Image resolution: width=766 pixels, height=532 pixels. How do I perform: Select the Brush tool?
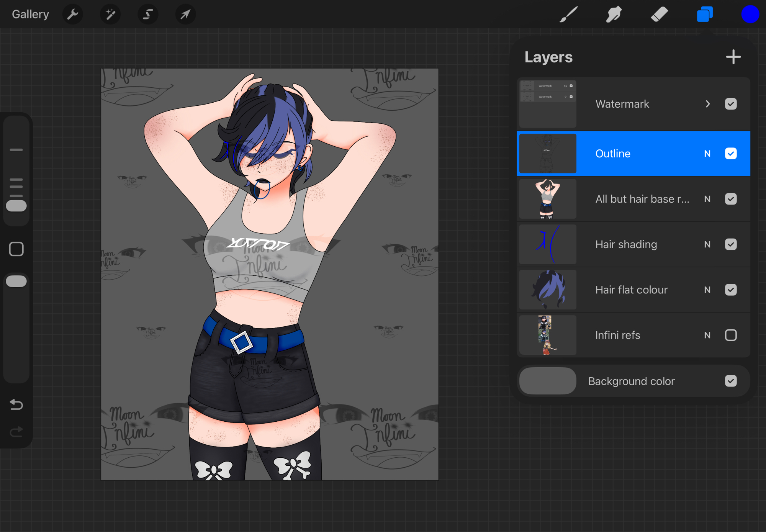(x=568, y=15)
